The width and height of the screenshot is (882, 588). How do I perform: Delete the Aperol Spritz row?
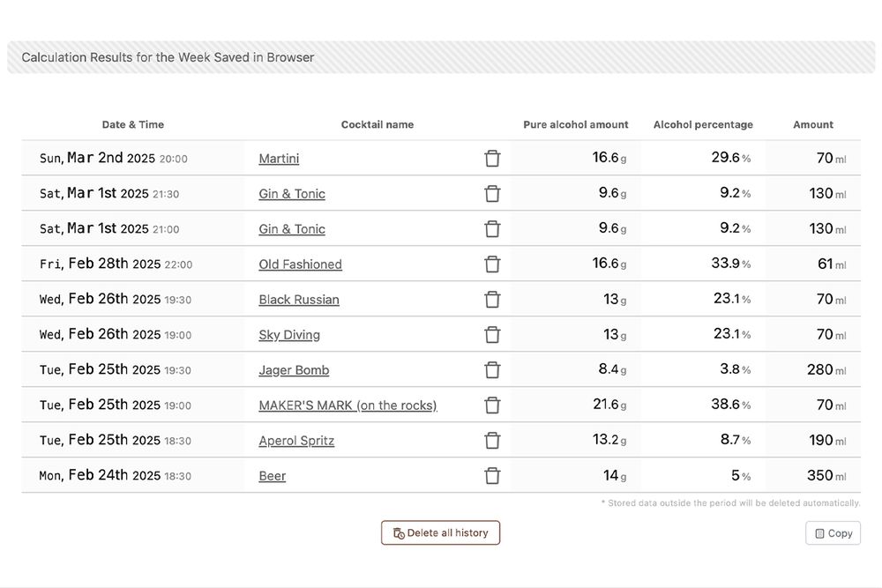[x=492, y=441]
